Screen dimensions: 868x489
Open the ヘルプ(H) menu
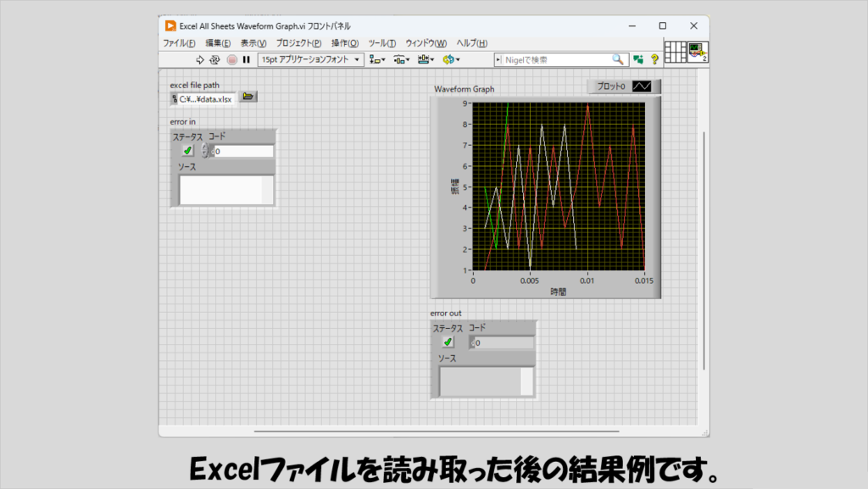471,43
